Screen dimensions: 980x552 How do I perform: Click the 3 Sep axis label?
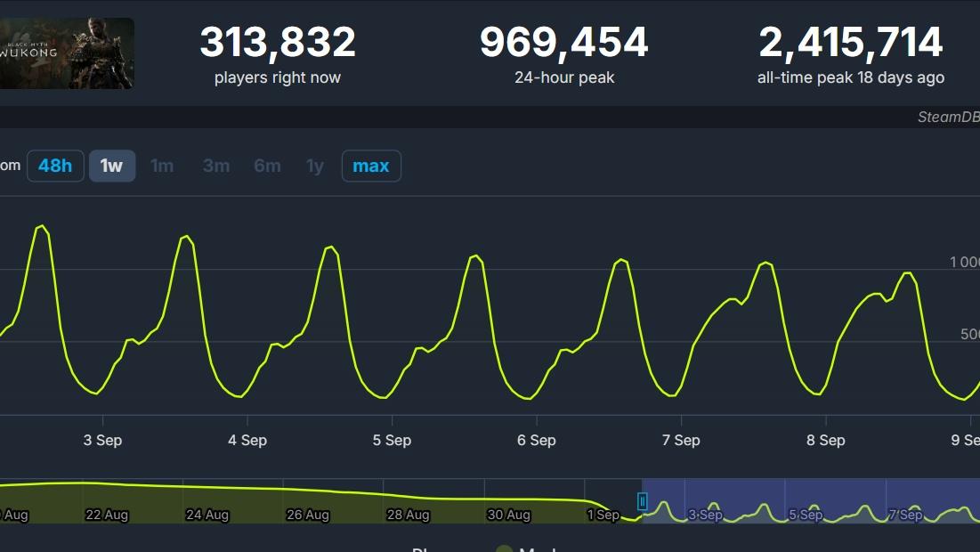(102, 440)
